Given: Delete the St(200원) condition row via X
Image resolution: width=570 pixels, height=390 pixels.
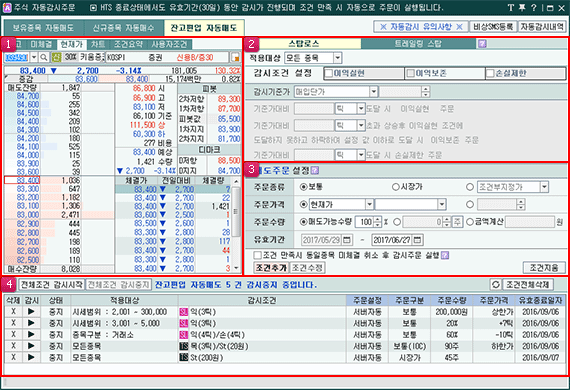Looking at the screenshot, I should pyautogui.click(x=13, y=358).
